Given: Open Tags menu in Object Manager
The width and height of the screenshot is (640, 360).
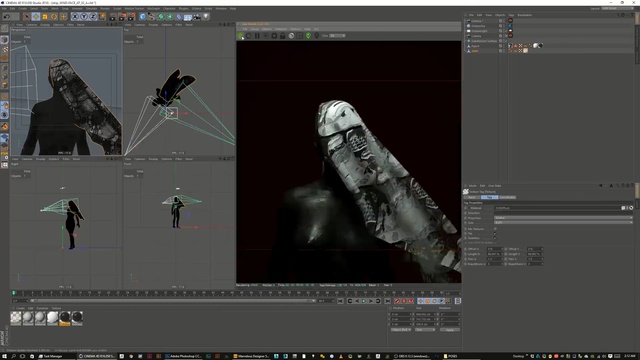Looking at the screenshot, I should coord(511,15).
